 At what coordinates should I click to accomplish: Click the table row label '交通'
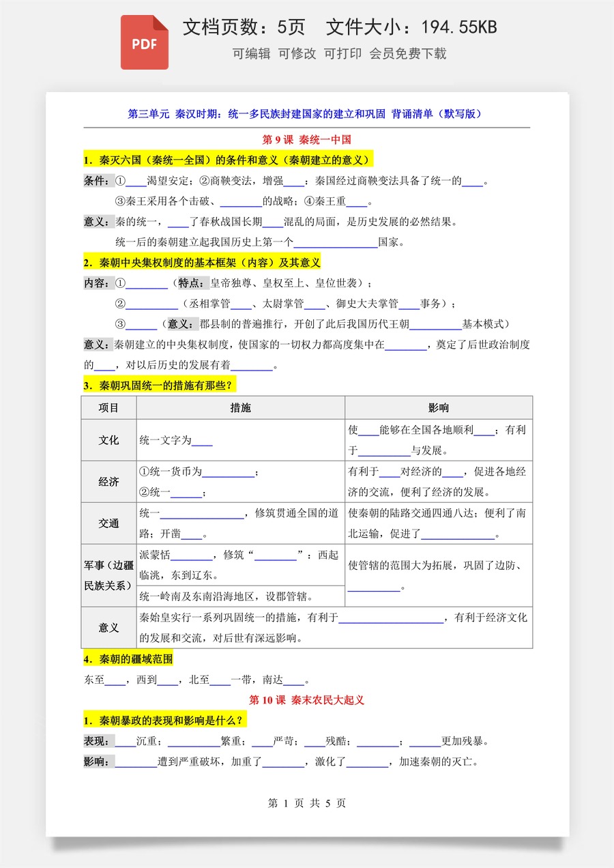[x=108, y=523]
